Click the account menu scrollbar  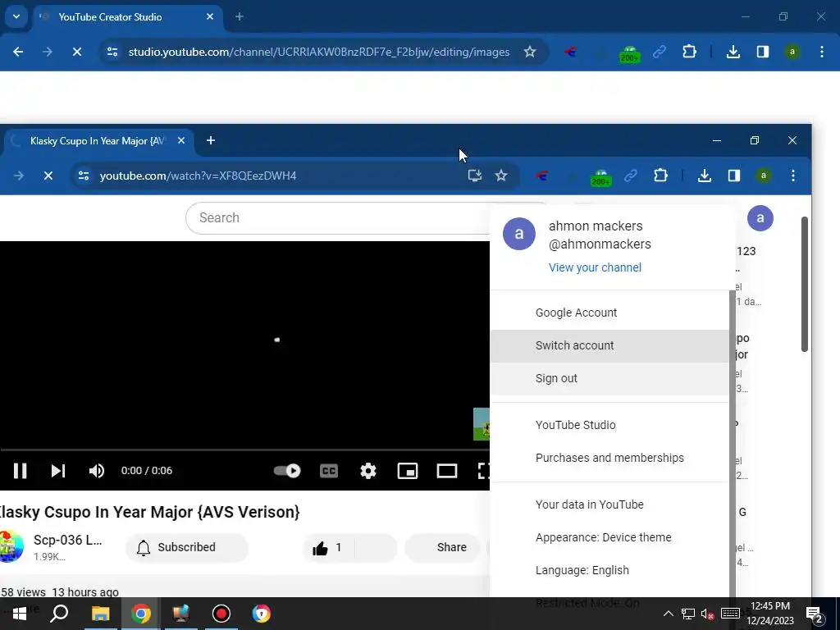[x=732, y=444]
